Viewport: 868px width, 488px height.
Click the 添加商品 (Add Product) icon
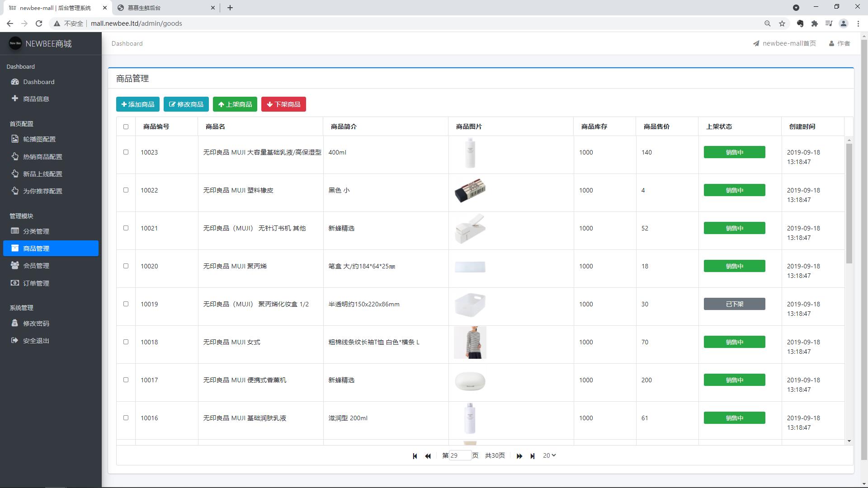138,103
